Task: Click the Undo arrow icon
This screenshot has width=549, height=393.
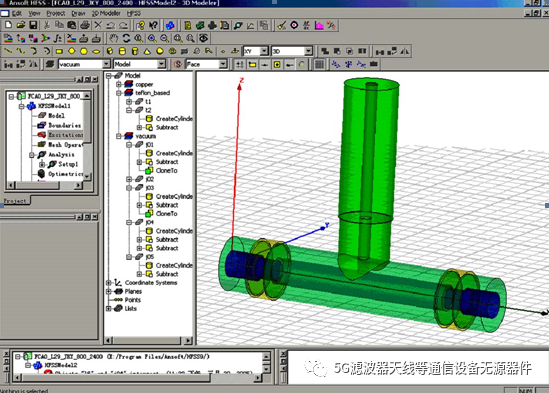Action: pos(111,25)
